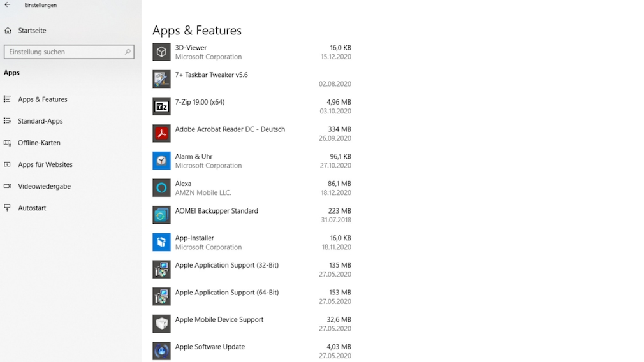Click the Apps für Websites icon
This screenshot has height=362, width=644.
point(8,164)
